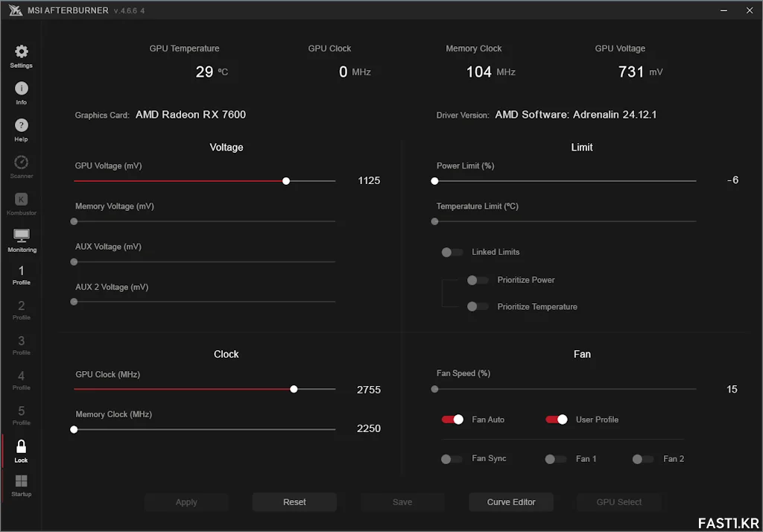Click the AMD Radeon RX 7600 text
The width and height of the screenshot is (763, 532).
pyautogui.click(x=191, y=115)
